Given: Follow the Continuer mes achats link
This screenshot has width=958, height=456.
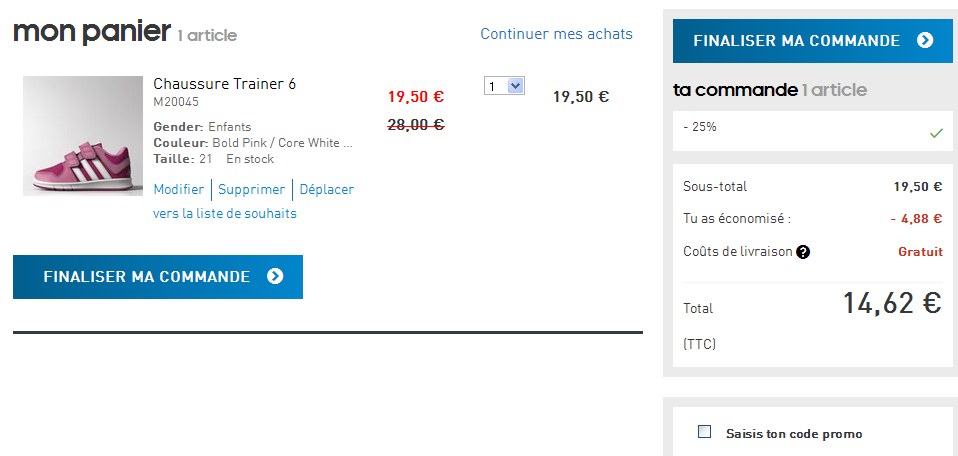Looking at the screenshot, I should tap(556, 34).
